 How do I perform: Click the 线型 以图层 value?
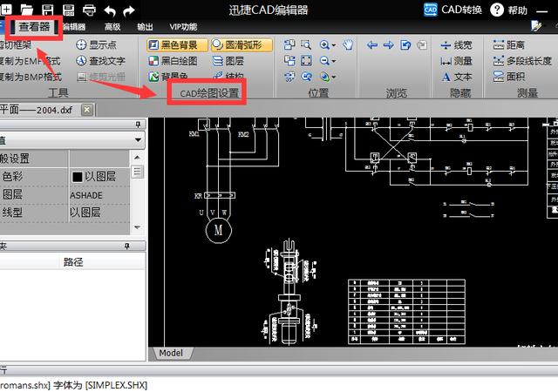[x=85, y=213]
